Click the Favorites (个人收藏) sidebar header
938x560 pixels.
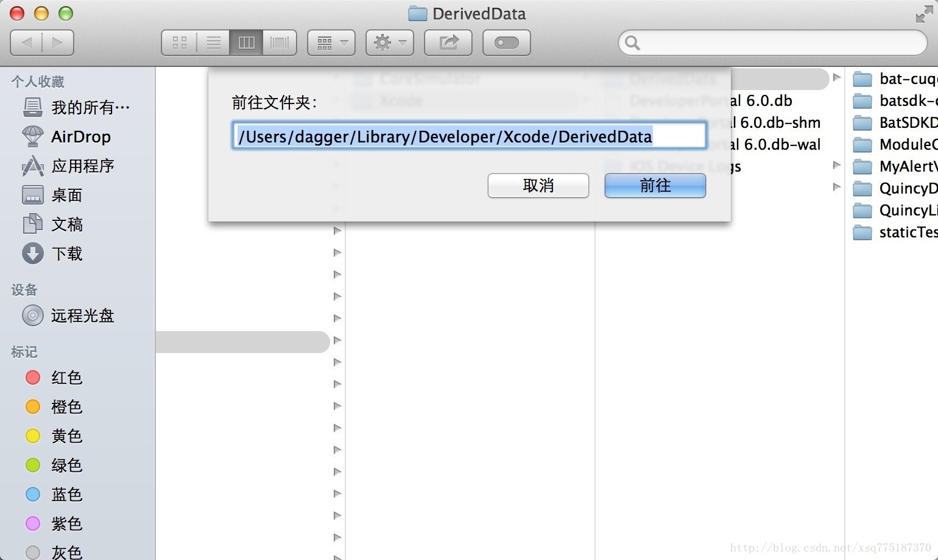click(x=38, y=82)
